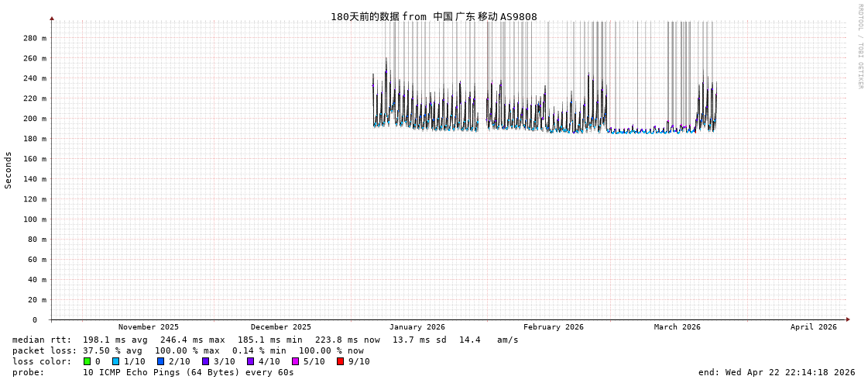Click the green 0 loss color swatch
Viewport: 868px width, 383px height.
coord(87,361)
